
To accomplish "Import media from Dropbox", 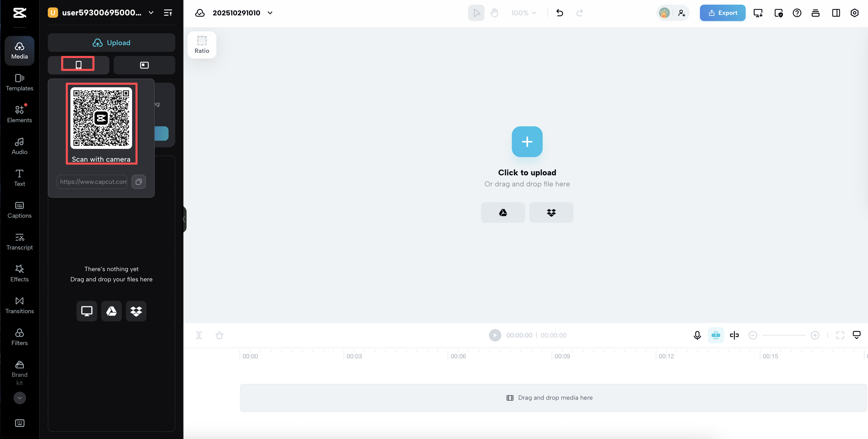I will tap(551, 212).
